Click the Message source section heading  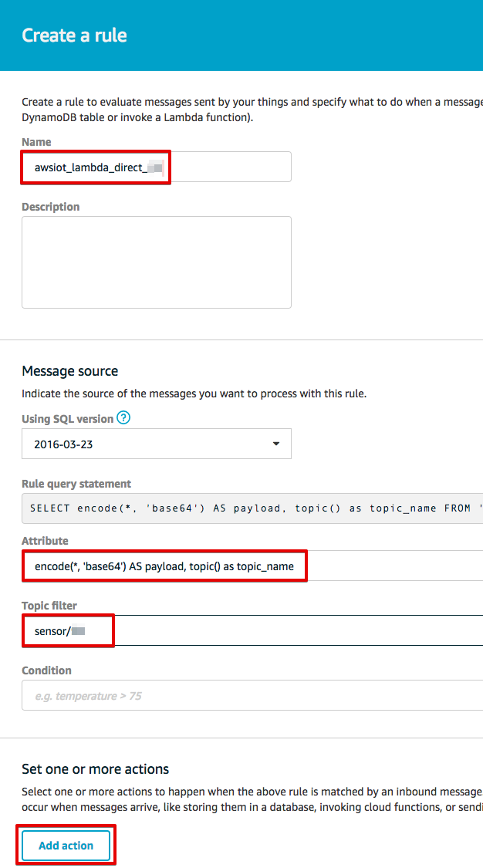69,371
